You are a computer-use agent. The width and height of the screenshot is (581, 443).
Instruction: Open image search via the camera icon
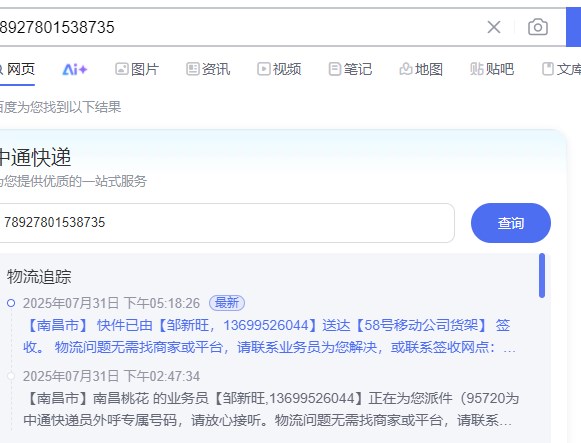pyautogui.click(x=538, y=27)
